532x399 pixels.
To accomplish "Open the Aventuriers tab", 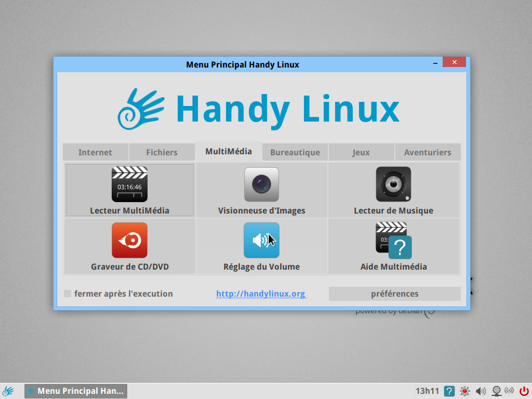I will coord(428,152).
